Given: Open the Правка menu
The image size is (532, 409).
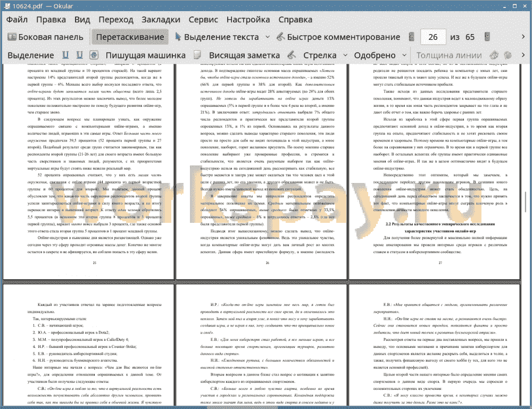Looking at the screenshot, I should coord(51,20).
